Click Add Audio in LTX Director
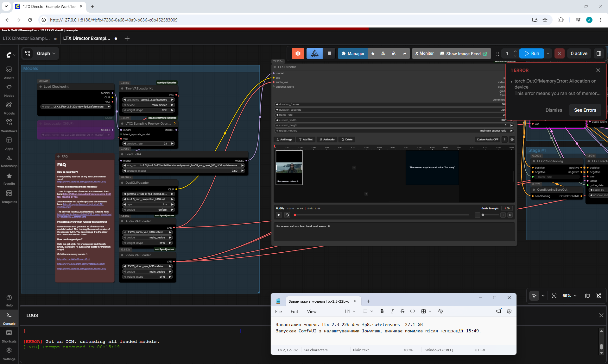This screenshot has width=608, height=364. pos(327,139)
